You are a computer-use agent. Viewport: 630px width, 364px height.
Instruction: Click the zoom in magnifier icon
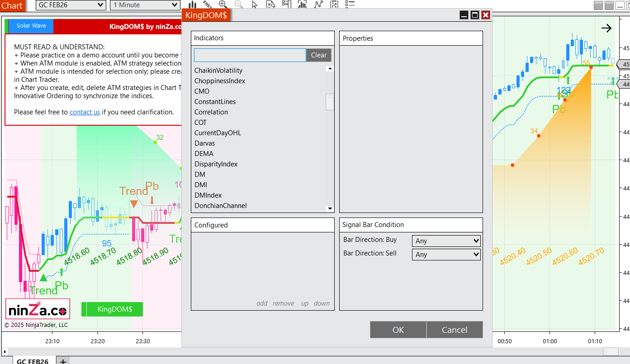[x=223, y=5]
